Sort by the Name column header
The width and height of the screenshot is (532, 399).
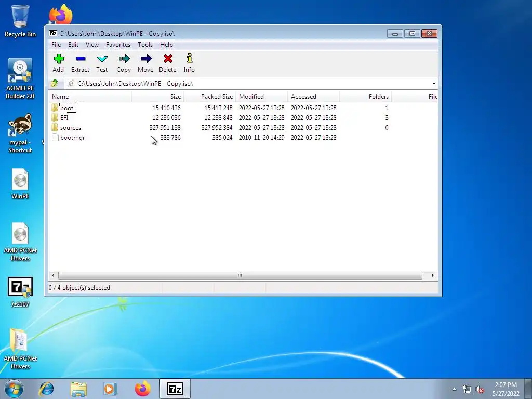(90, 96)
